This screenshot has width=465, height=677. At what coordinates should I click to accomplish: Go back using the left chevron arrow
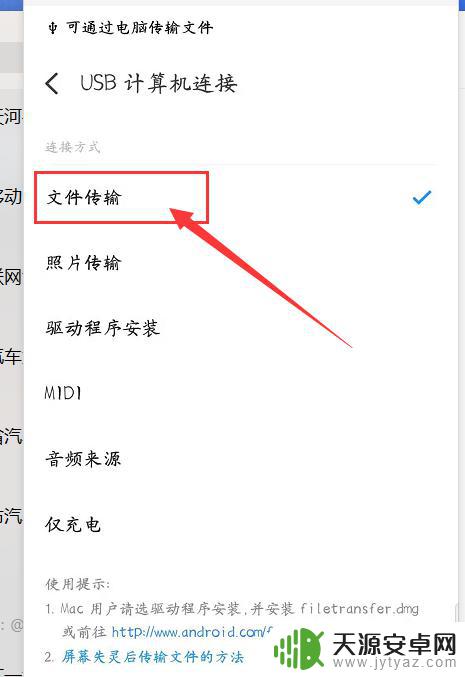[x=52, y=83]
